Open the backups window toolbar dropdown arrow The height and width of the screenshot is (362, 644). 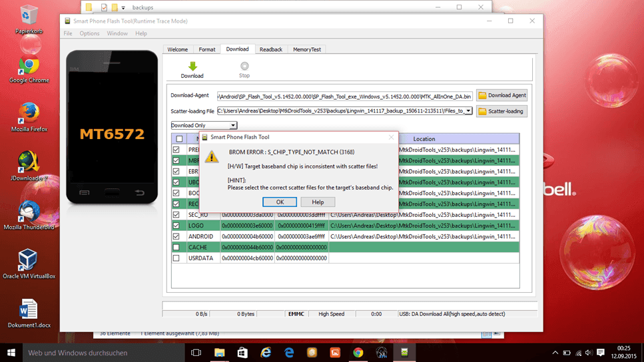(x=123, y=8)
